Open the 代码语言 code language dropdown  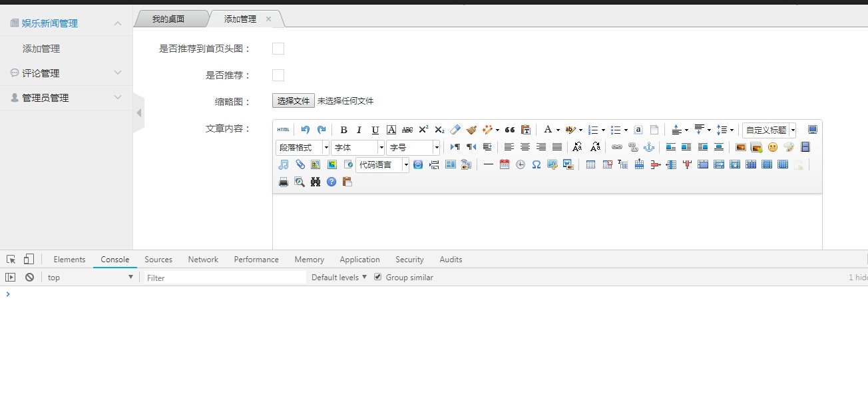tap(383, 165)
